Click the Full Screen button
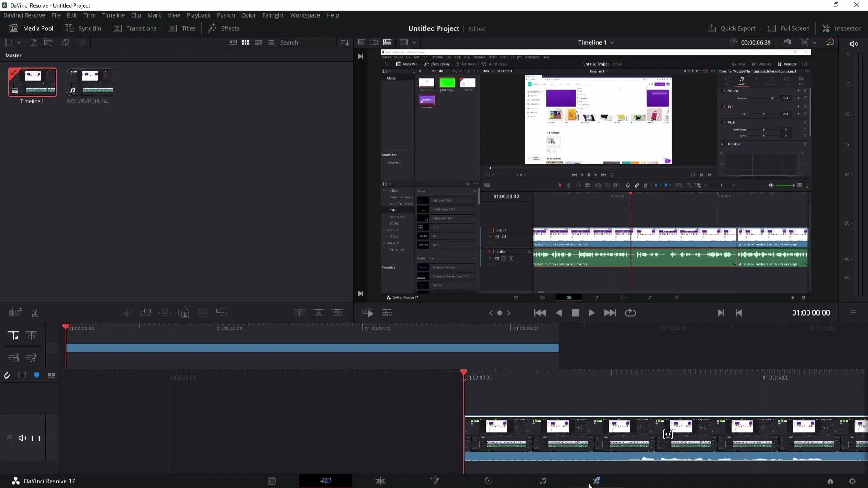This screenshot has height=488, width=868. coord(788,28)
